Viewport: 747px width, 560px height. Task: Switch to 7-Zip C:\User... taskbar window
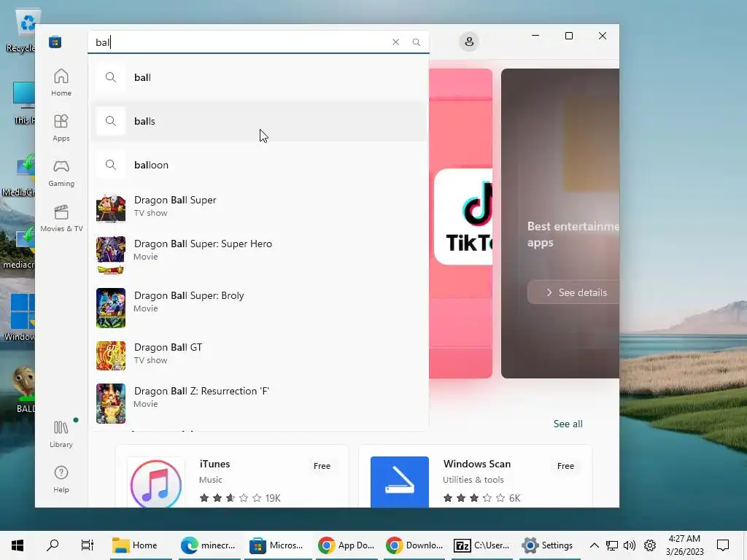click(x=483, y=545)
